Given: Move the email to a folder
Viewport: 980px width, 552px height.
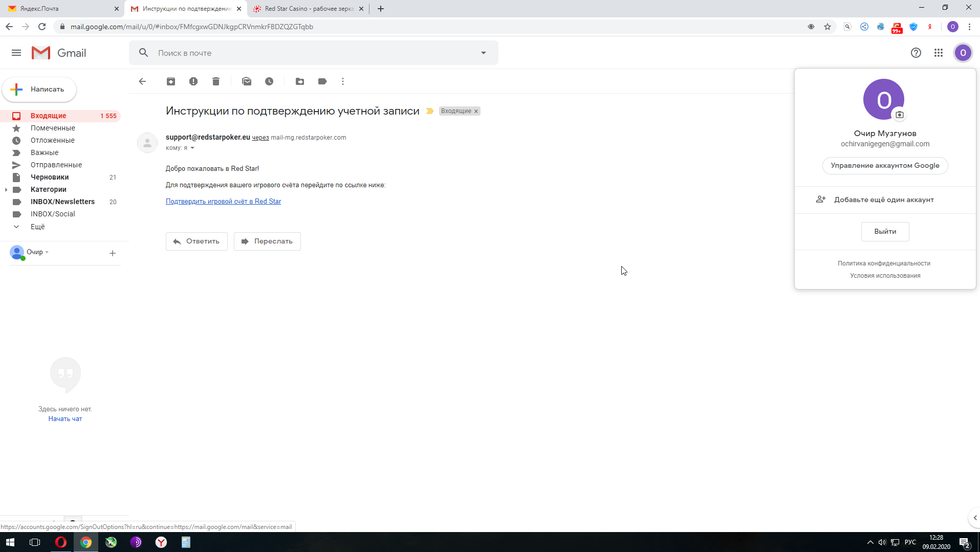Looking at the screenshot, I should coord(300,81).
